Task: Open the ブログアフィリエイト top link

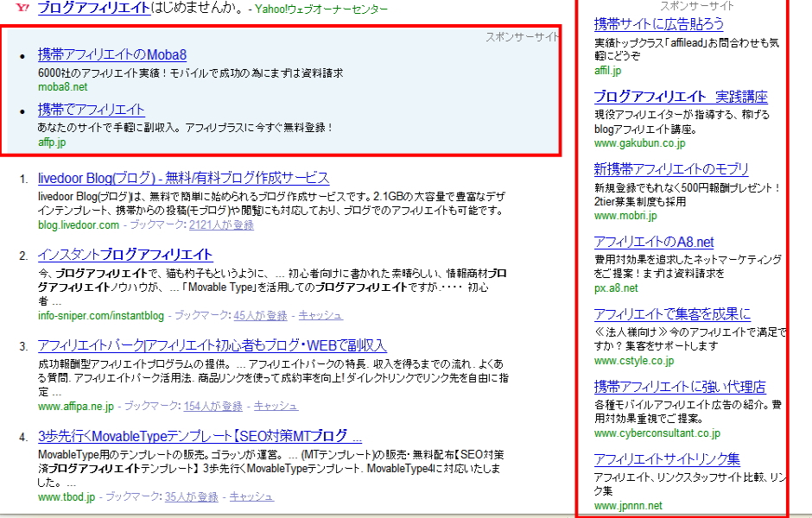Action: pyautogui.click(x=94, y=8)
